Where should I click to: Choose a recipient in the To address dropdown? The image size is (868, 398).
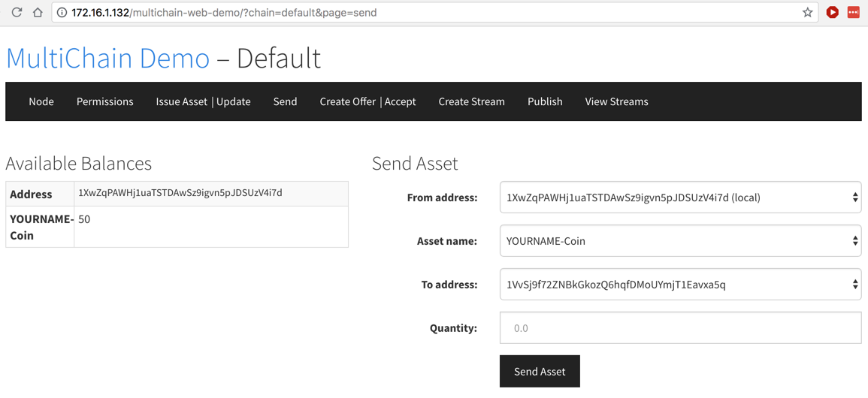tap(680, 285)
